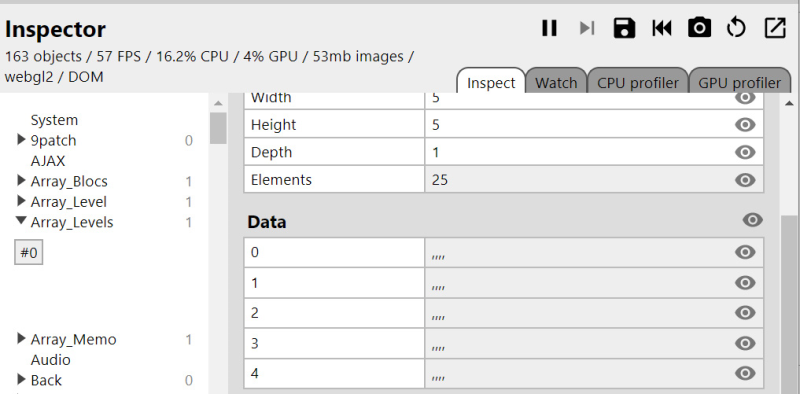Toggle watch eye for Data row 0

coord(745,252)
